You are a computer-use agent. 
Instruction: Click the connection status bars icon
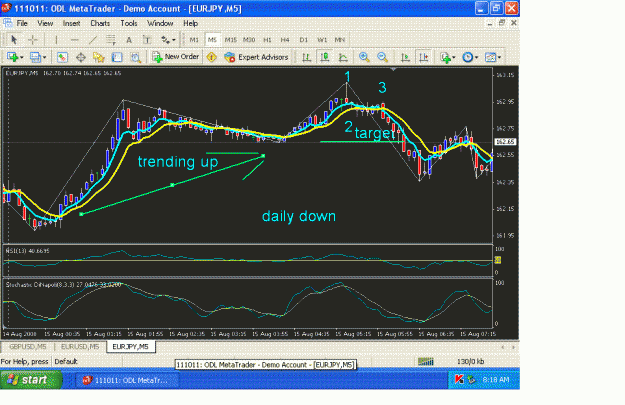425,362
